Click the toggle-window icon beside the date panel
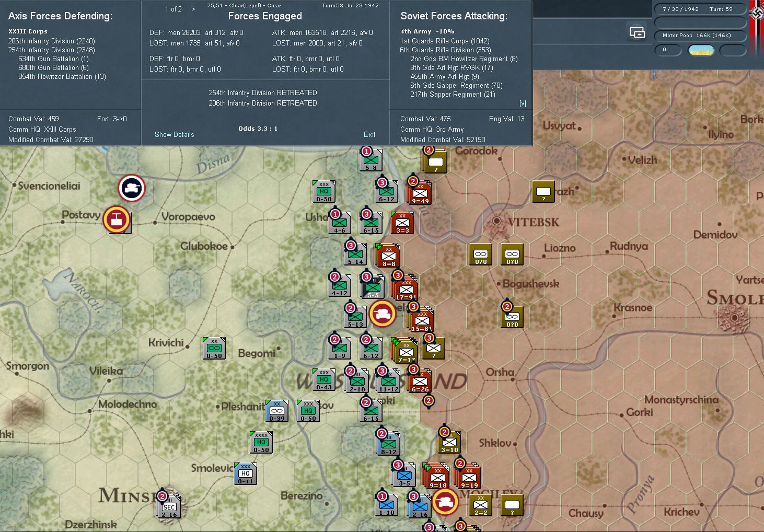 coord(637,32)
